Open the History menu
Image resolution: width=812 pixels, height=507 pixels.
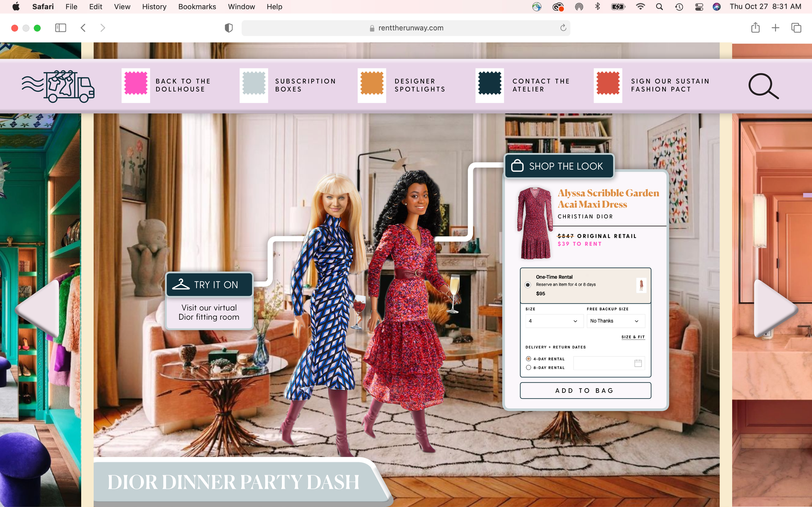click(154, 7)
